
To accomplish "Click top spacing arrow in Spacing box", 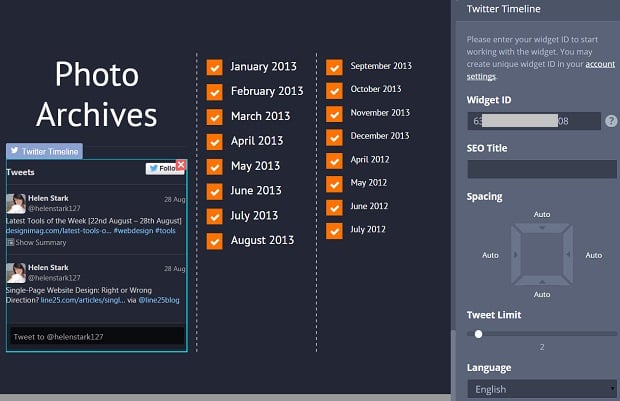I will point(541,229).
